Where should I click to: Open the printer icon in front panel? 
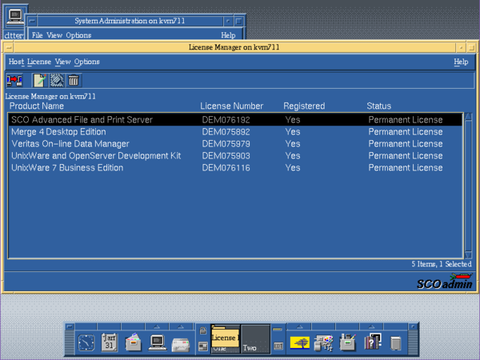click(181, 344)
